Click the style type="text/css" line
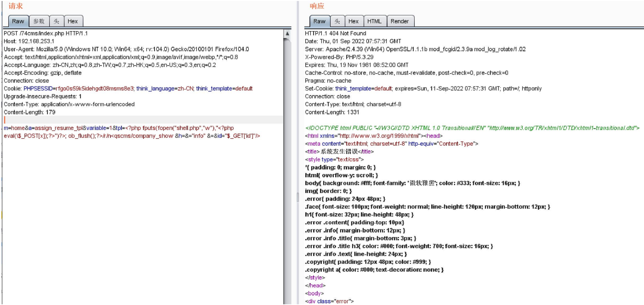Image resolution: width=644 pixels, height=305 pixels. click(334, 160)
